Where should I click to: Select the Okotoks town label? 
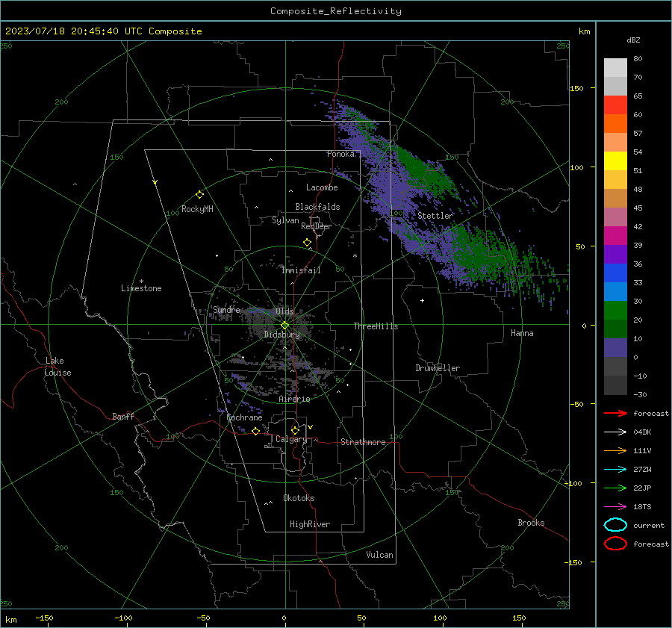(x=299, y=498)
